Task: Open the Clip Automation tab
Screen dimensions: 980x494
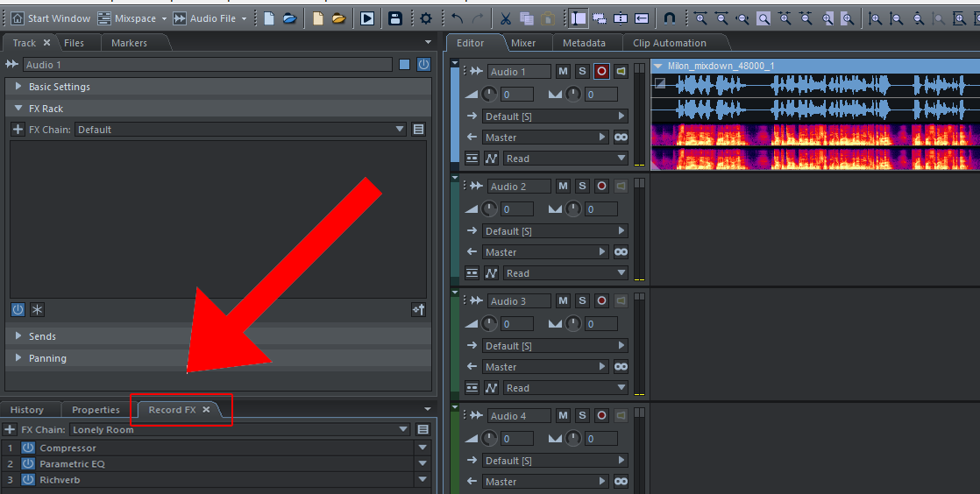Action: [x=669, y=43]
